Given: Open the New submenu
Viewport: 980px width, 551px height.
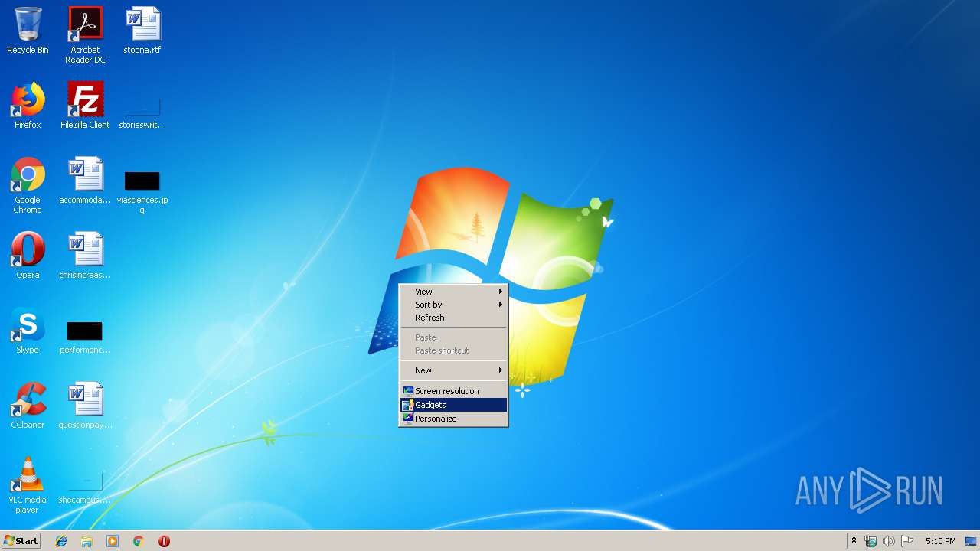Looking at the screenshot, I should 453,370.
